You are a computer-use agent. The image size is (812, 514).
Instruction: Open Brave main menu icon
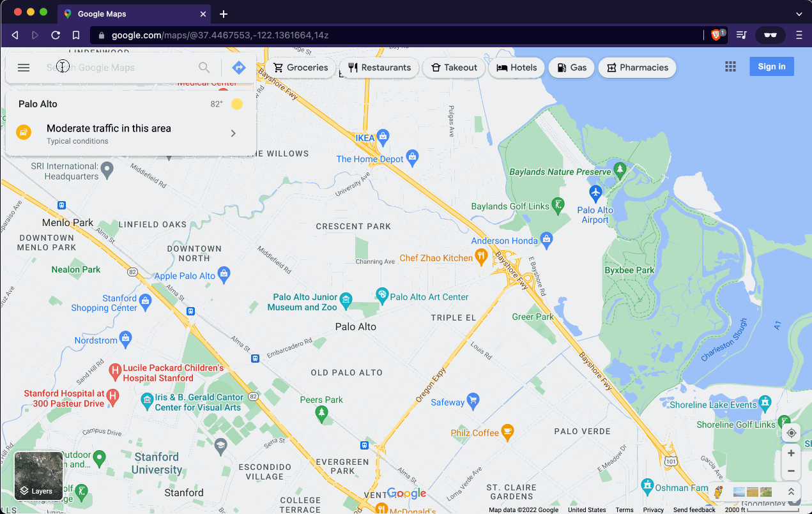[x=799, y=35]
